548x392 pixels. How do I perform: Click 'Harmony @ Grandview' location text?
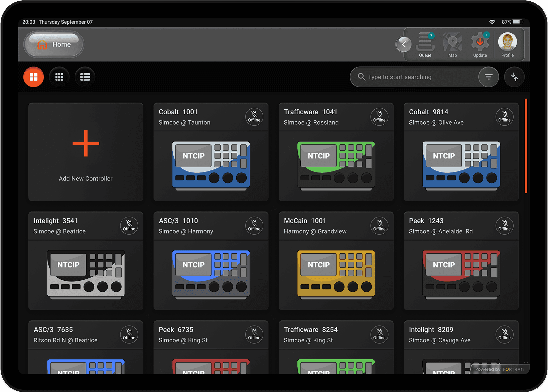[315, 231]
